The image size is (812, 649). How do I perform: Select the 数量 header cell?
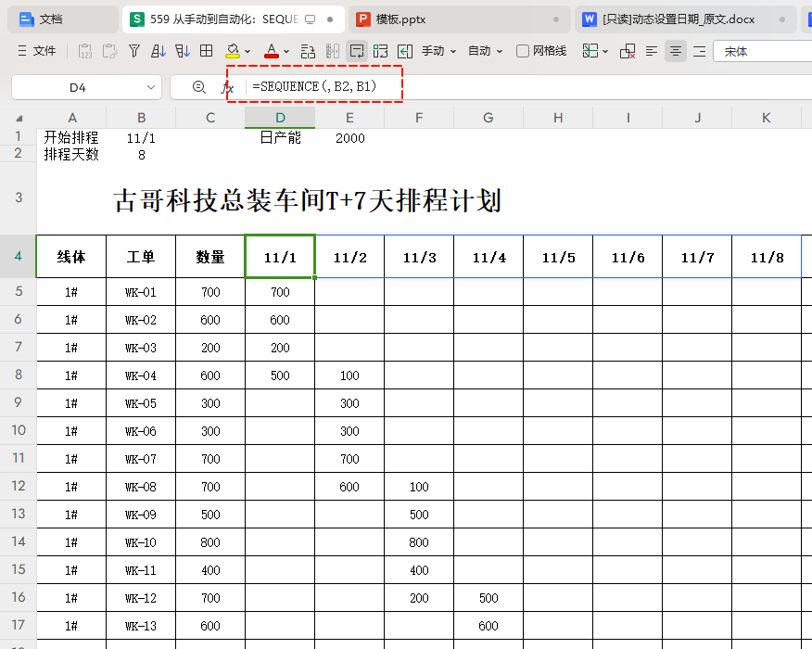coord(210,257)
